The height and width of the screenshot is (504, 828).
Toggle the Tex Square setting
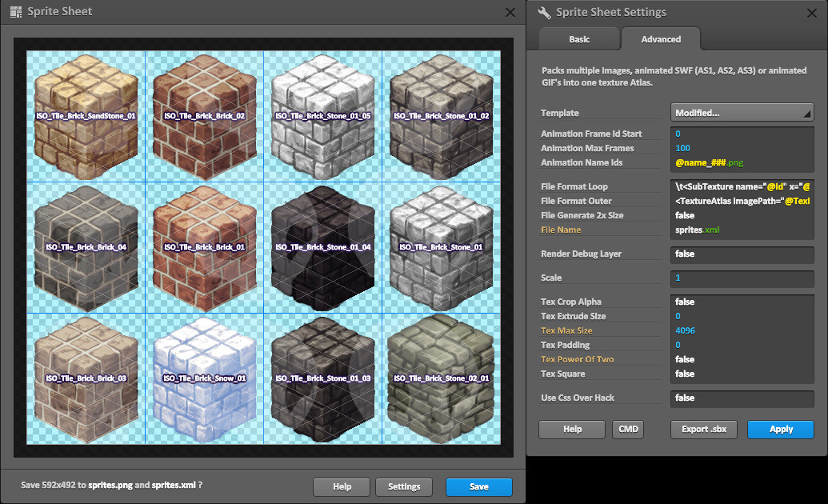[742, 374]
